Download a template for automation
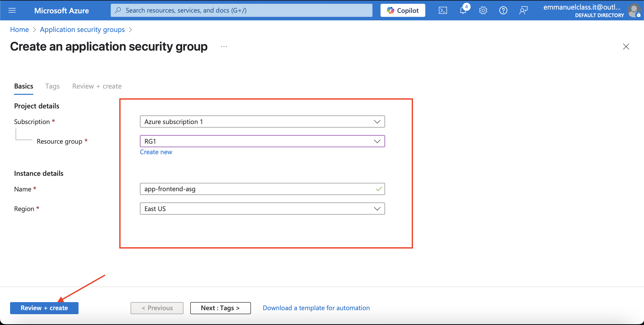644x325 pixels. [x=316, y=308]
